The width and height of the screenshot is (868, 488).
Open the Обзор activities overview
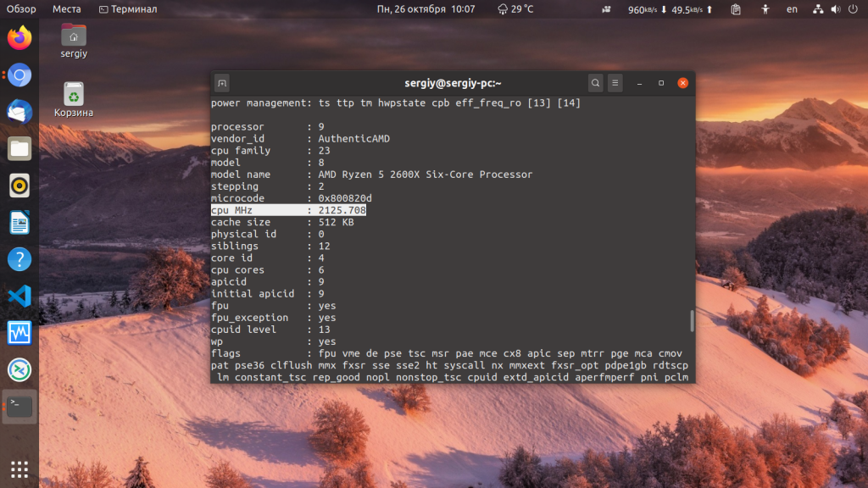click(21, 8)
